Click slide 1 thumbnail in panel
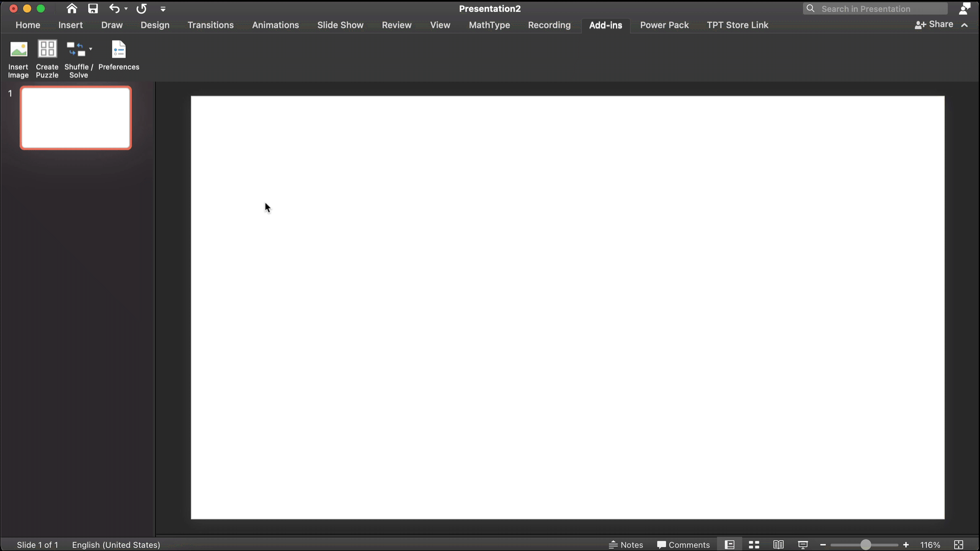Viewport: 980px width, 551px height. (x=76, y=118)
